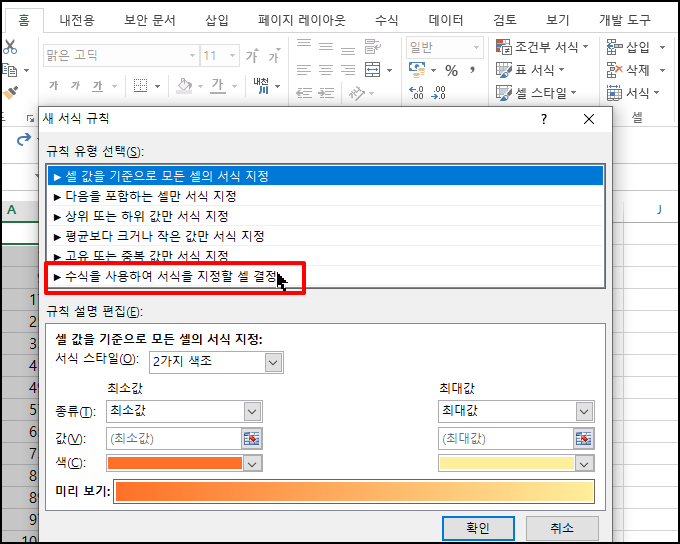
Task: Center text horizontally icon
Action: pos(326,69)
